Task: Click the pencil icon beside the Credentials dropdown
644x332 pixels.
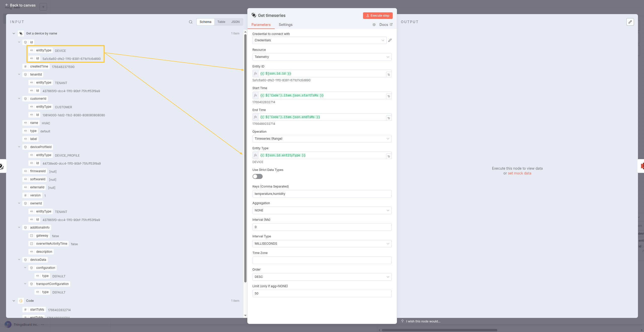Action: [390, 40]
